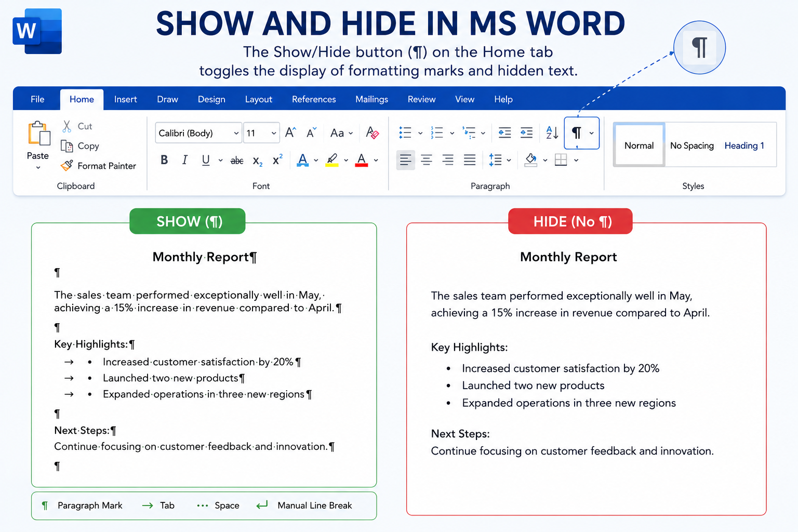Apply superscript formatting
Viewport: 798px width, 532px height.
(x=278, y=159)
